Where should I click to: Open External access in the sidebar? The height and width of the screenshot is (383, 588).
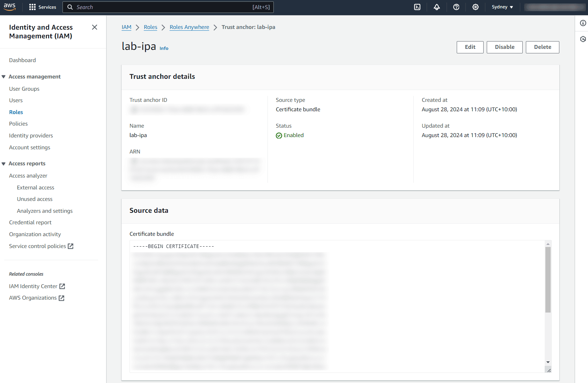tap(36, 188)
